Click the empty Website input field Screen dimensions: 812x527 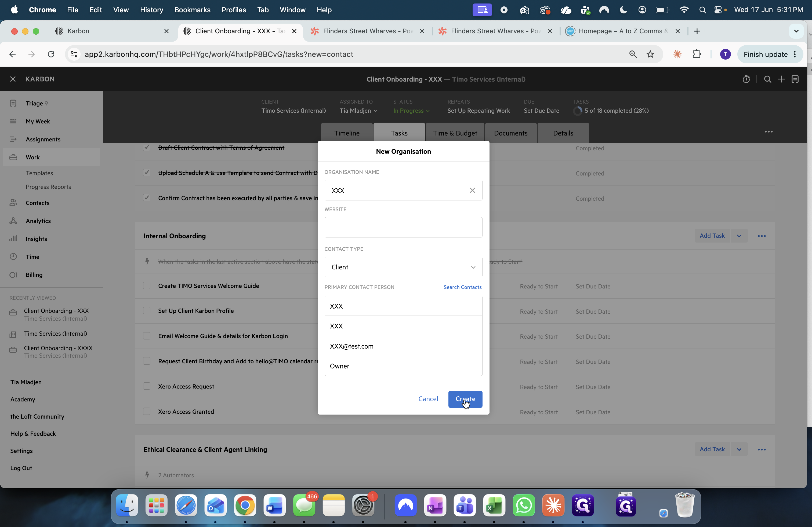(x=403, y=227)
